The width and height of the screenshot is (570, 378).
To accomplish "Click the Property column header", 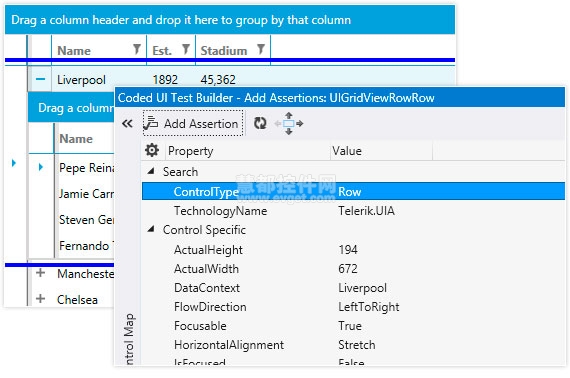I will [x=247, y=150].
